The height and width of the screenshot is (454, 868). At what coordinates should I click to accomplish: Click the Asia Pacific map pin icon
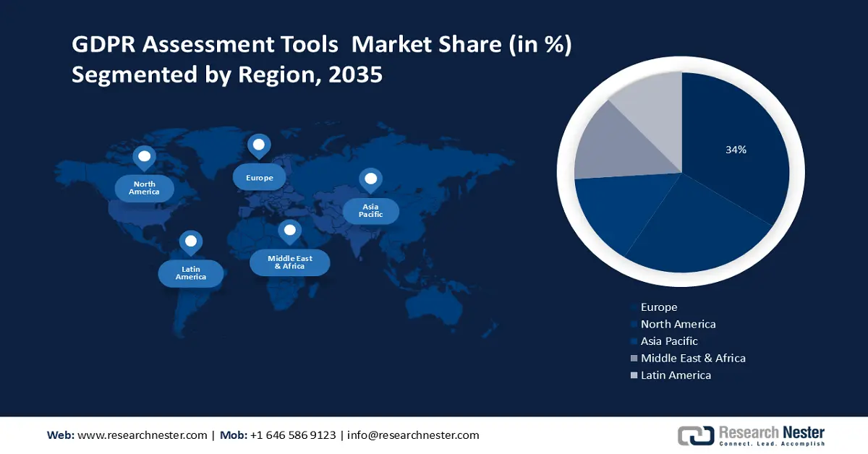pos(371,180)
